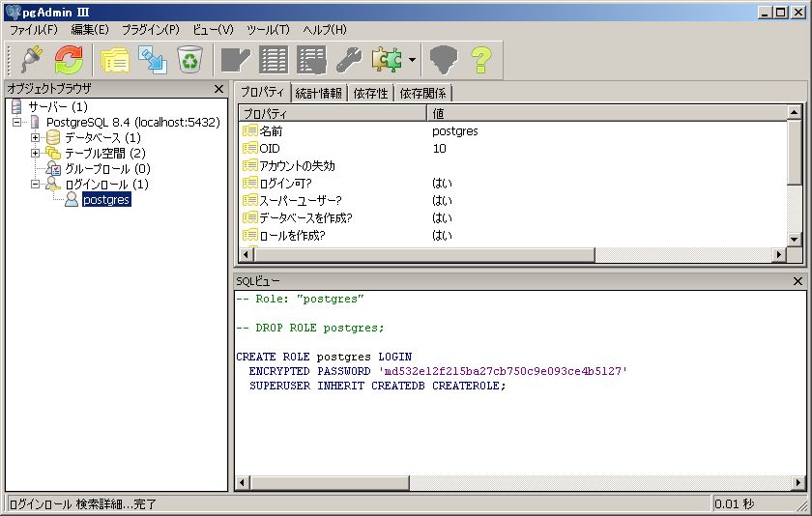
Task: Click SQL view scroll left arrow
Action: pyautogui.click(x=242, y=483)
